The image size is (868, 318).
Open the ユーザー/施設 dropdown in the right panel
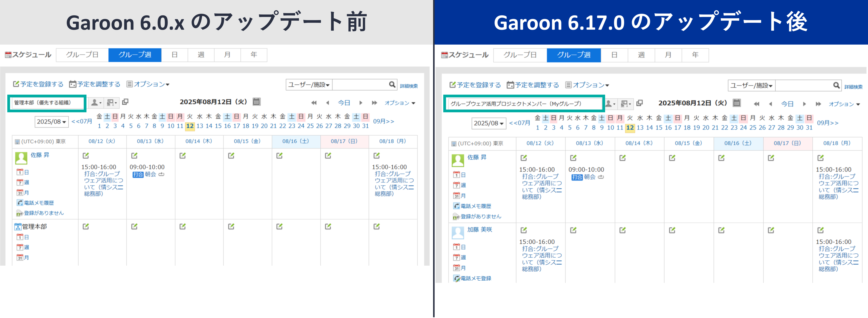pos(751,86)
